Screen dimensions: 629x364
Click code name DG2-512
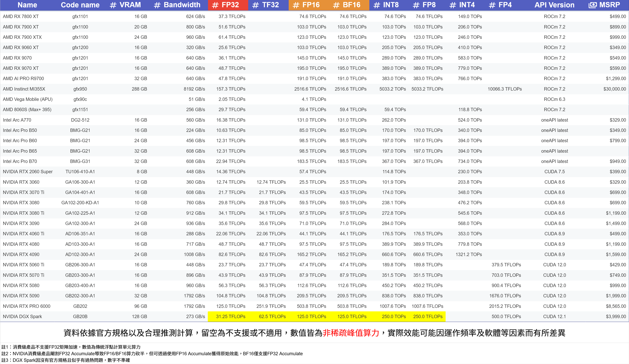pyautogui.click(x=80, y=120)
